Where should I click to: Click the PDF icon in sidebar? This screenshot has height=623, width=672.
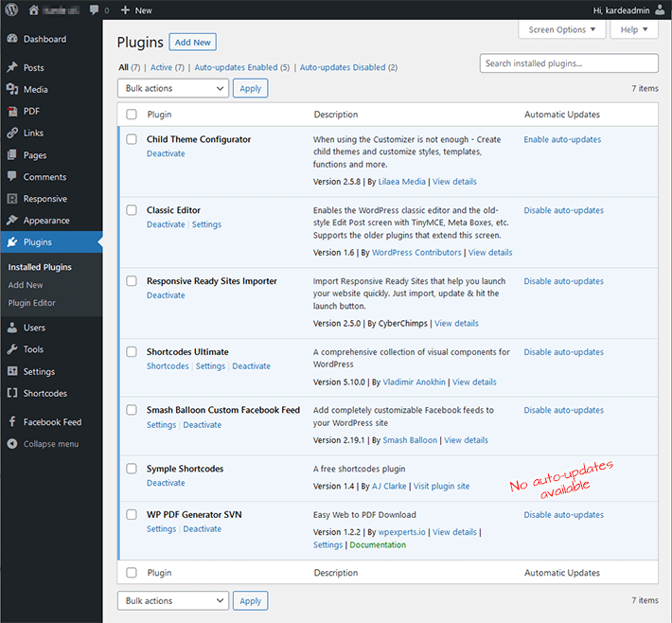pos(12,111)
